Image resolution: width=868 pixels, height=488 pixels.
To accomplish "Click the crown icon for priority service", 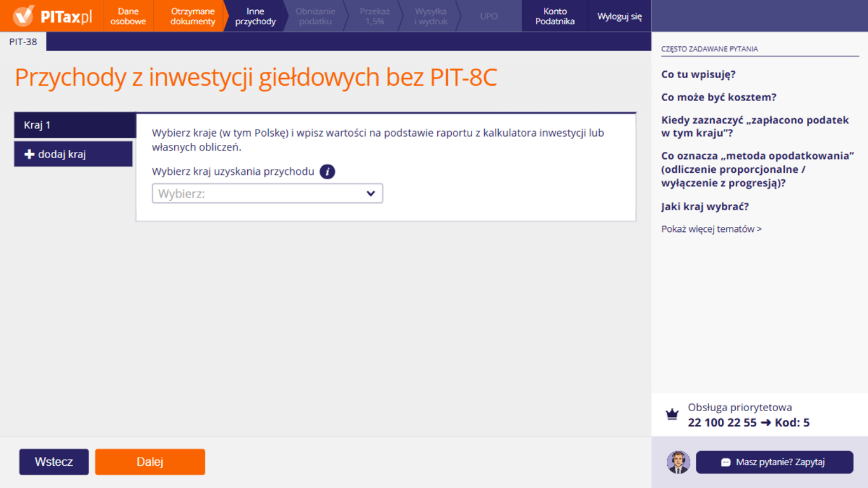I will coord(672,413).
